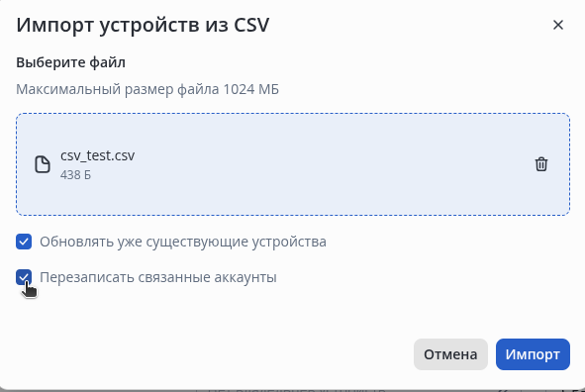Click the dimmed page strip below the dialog
The height and width of the screenshot is (392, 585).
point(293,390)
